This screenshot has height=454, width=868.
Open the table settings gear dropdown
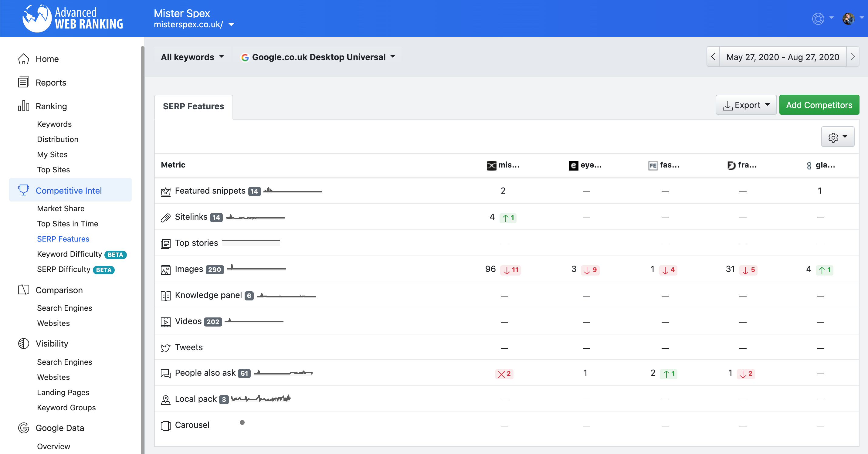(x=837, y=137)
